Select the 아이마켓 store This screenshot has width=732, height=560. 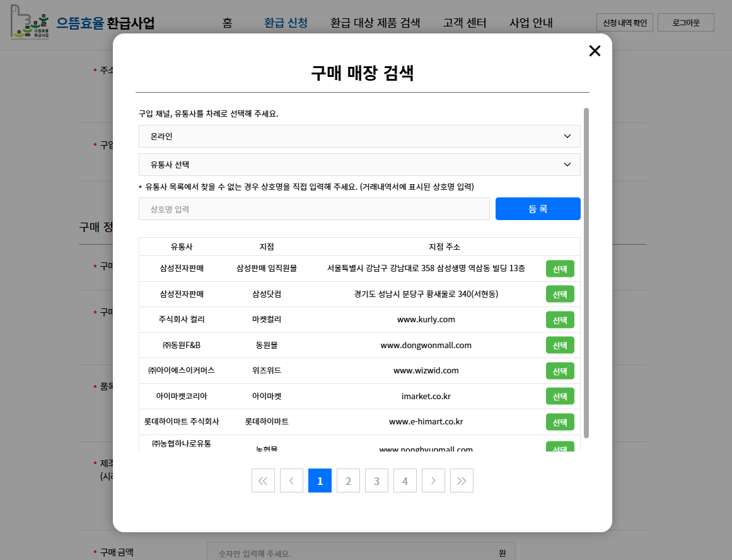[x=560, y=396]
